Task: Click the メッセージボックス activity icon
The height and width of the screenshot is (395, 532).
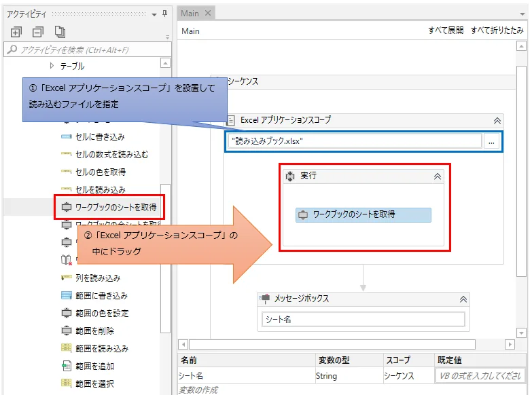Action: (x=265, y=299)
